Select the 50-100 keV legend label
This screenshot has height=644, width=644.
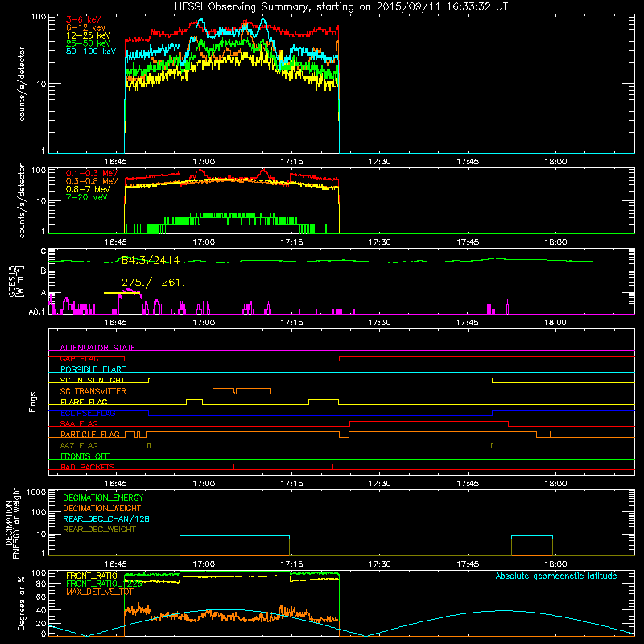pyautogui.click(x=91, y=52)
